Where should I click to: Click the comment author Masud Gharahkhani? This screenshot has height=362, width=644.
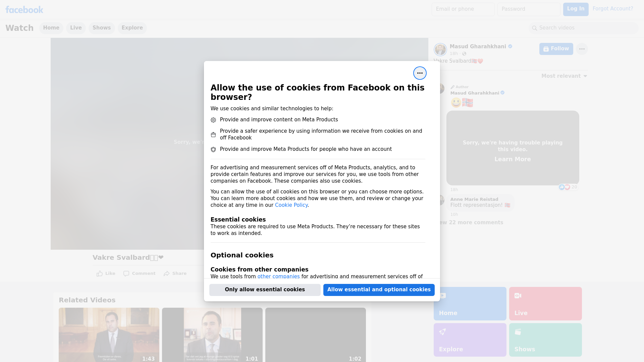click(475, 93)
